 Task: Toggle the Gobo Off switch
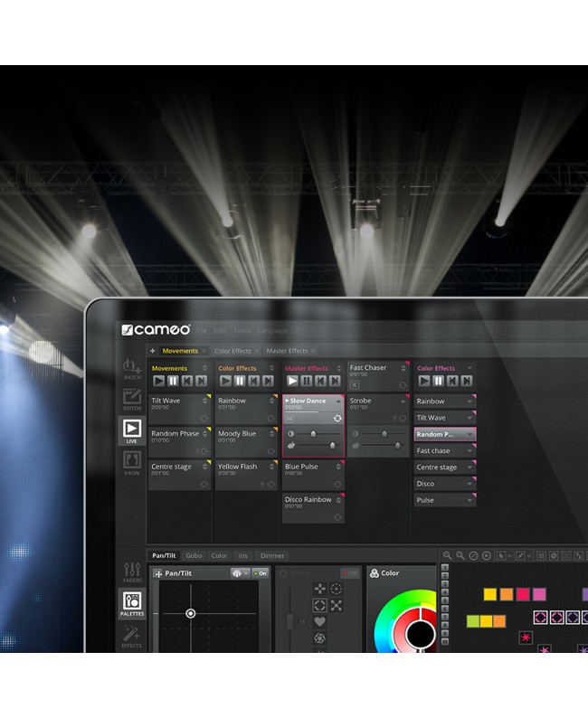[x=350, y=573]
